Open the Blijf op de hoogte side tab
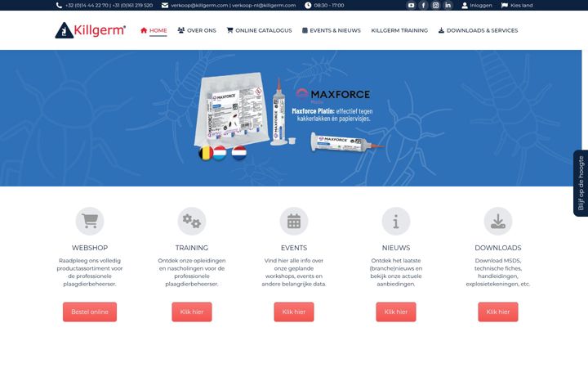 coord(581,183)
